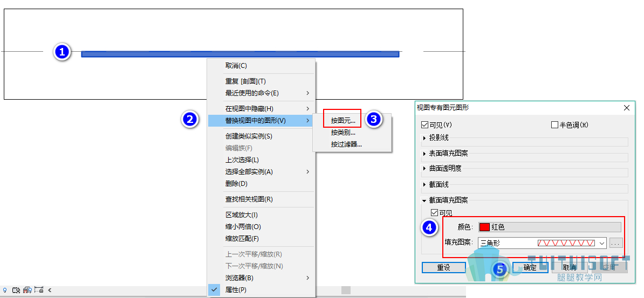Expand the 投影线 section
The width and height of the screenshot is (644, 298).
pyautogui.click(x=424, y=138)
